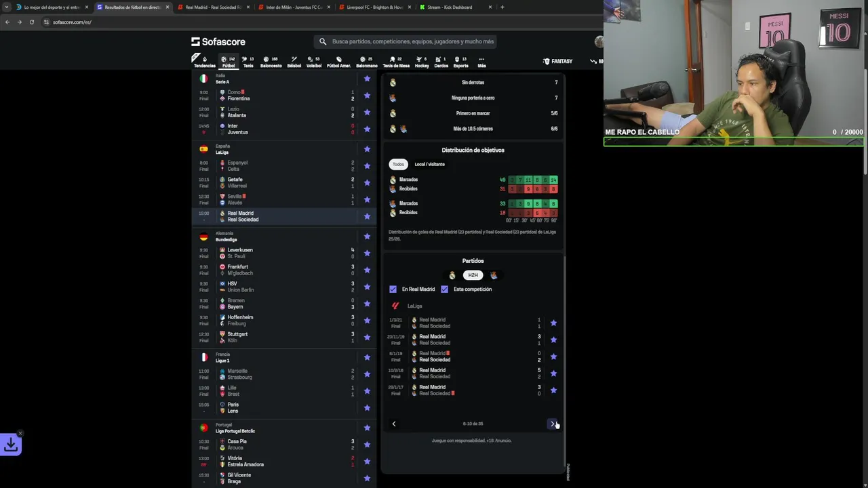
Task: Select the Balonmano category icon
Action: pos(366,62)
